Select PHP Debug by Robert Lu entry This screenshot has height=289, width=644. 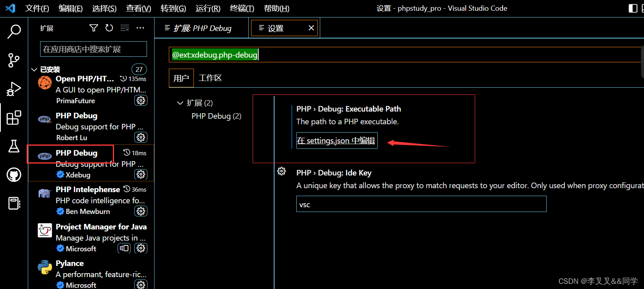point(91,126)
